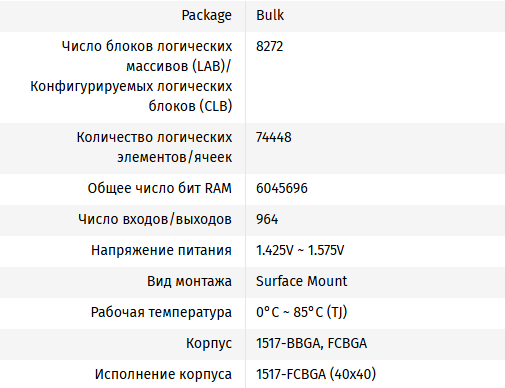Select the 1.425V ~ 1.575V value
Viewport: 505px width, 388px height.
click(x=300, y=250)
